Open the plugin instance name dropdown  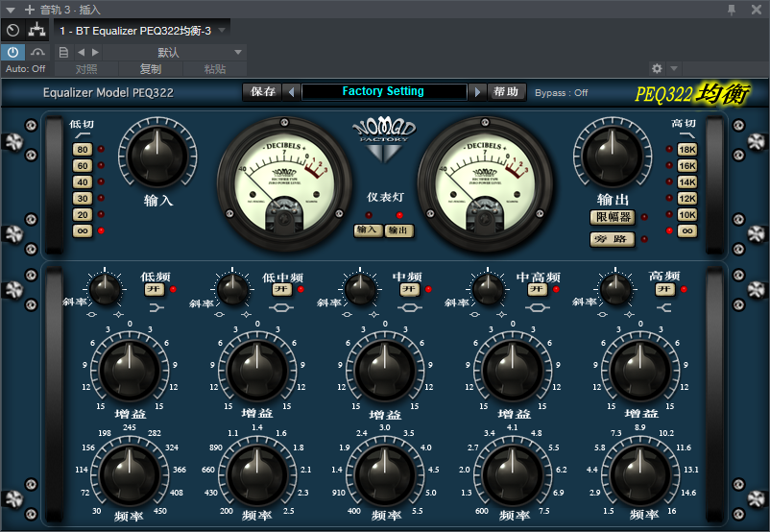[x=142, y=31]
